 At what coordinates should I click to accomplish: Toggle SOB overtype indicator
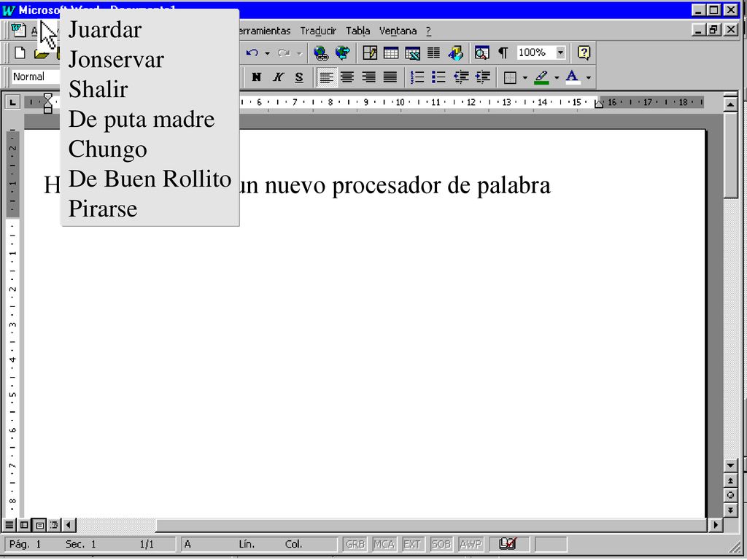(x=441, y=544)
